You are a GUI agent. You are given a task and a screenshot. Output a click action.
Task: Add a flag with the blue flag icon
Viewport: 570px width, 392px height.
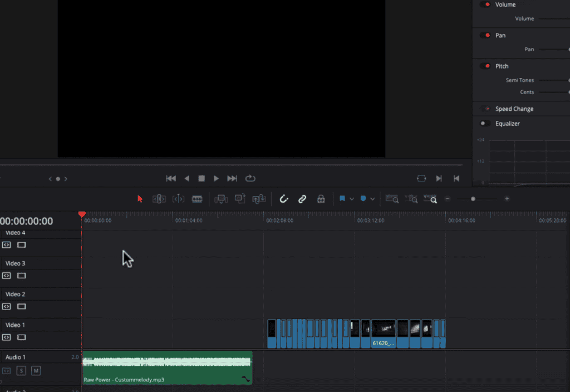click(x=342, y=199)
